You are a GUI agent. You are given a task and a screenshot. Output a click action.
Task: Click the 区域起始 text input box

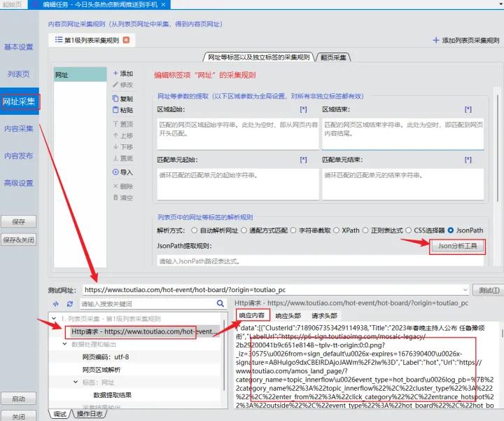[238, 134]
